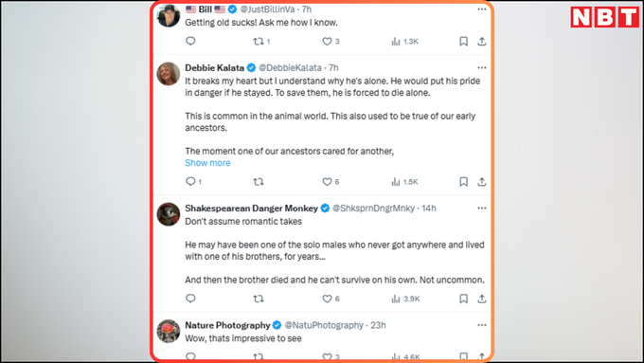Open reply on Shakespearean Danger Monkey's tweet
Viewport: 644px width, 363px height.
point(190,299)
